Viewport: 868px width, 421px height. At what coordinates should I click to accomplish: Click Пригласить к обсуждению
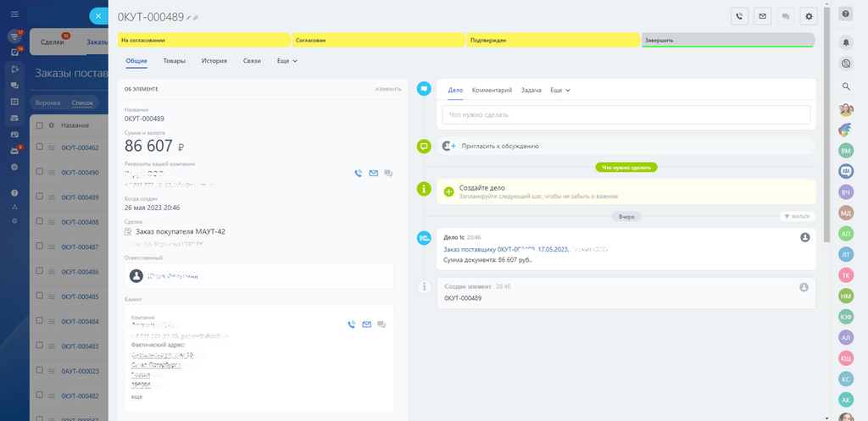[x=499, y=146]
